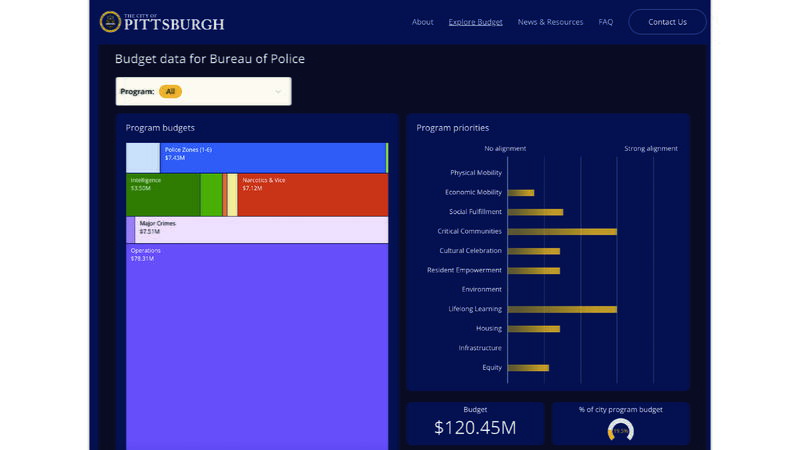The width and height of the screenshot is (800, 450).
Task: Click the Contact Us button
Action: [x=667, y=22]
